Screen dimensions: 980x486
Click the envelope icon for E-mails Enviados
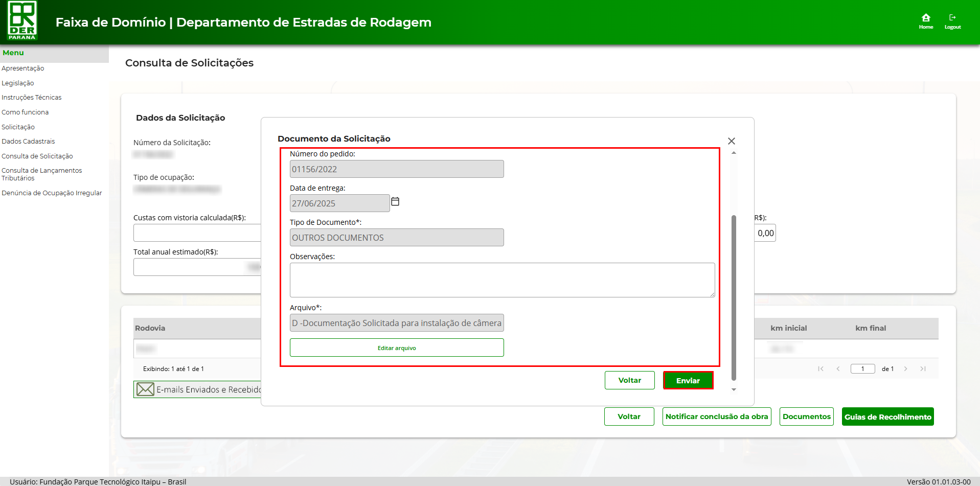click(x=145, y=389)
